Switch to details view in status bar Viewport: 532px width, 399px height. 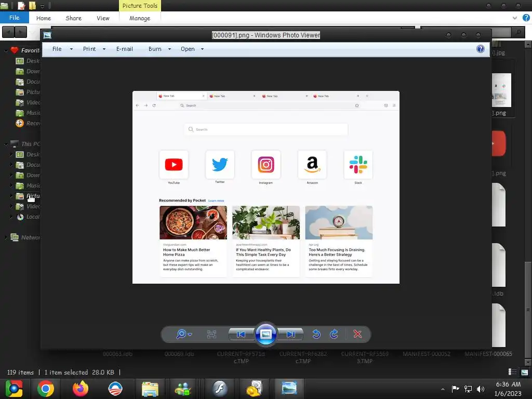[512, 372]
